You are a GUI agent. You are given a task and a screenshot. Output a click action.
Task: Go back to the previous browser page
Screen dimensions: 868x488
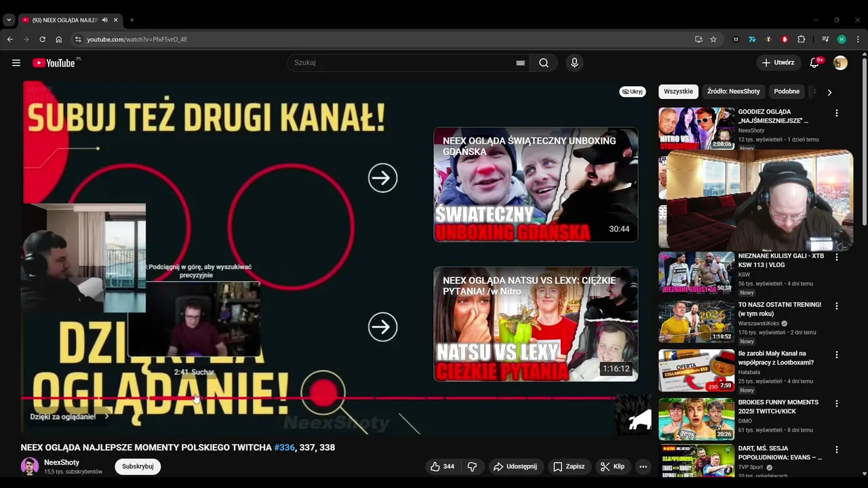click(10, 39)
